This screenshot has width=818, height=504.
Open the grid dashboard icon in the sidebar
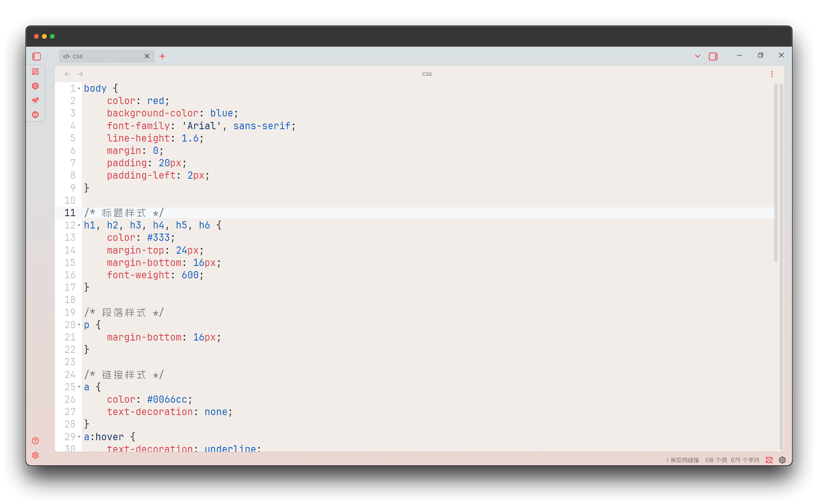[x=36, y=72]
